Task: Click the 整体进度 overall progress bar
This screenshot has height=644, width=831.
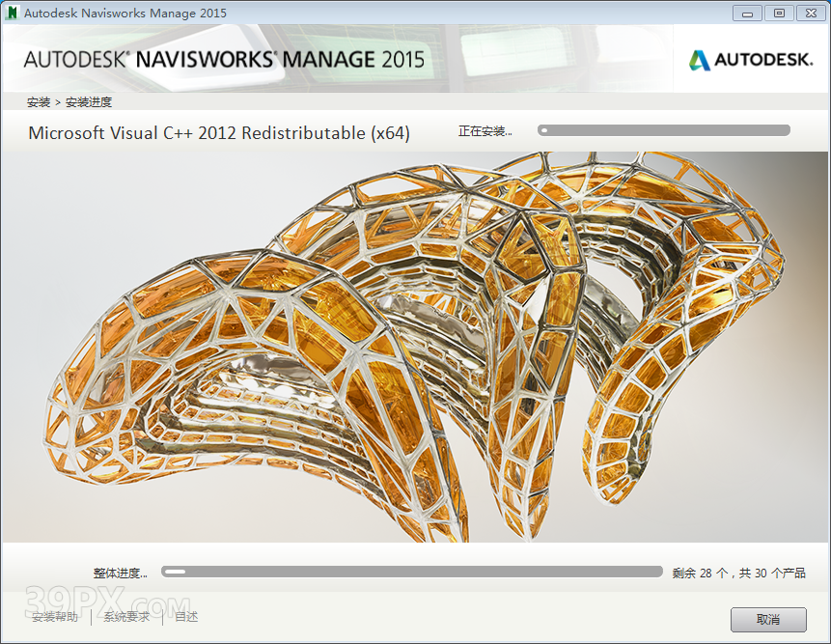Action: point(411,572)
